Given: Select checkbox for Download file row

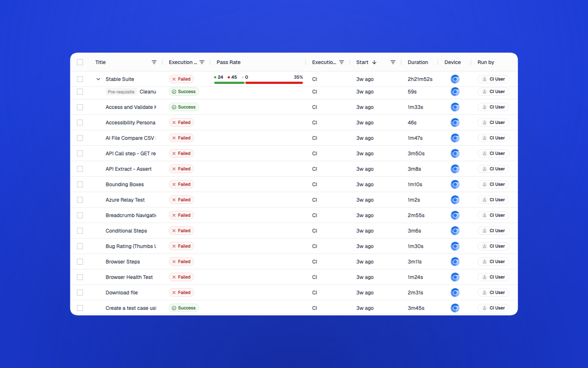Looking at the screenshot, I should coord(80,293).
